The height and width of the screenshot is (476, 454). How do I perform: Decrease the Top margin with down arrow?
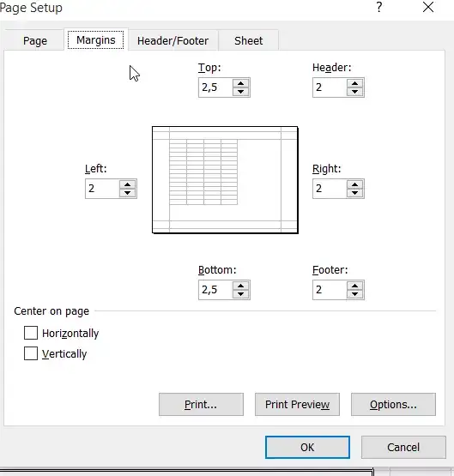(x=241, y=92)
